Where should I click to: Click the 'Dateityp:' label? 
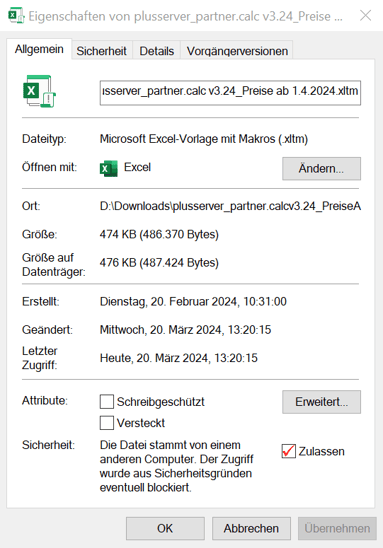[44, 139]
